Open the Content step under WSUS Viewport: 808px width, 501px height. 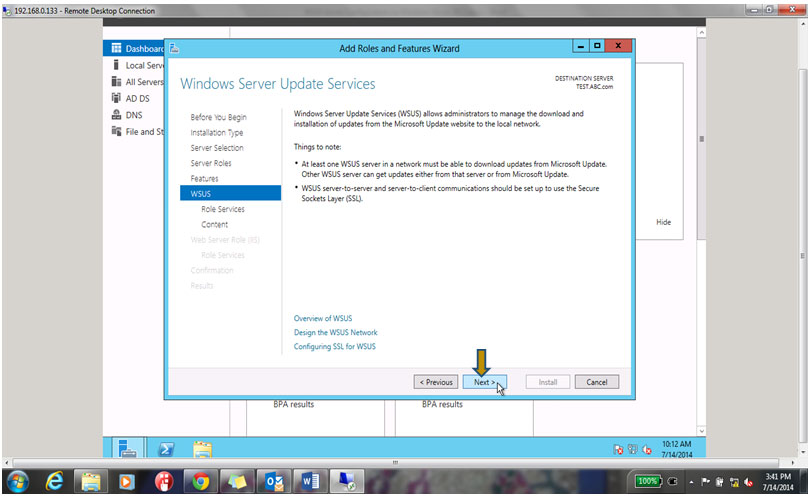pos(214,224)
